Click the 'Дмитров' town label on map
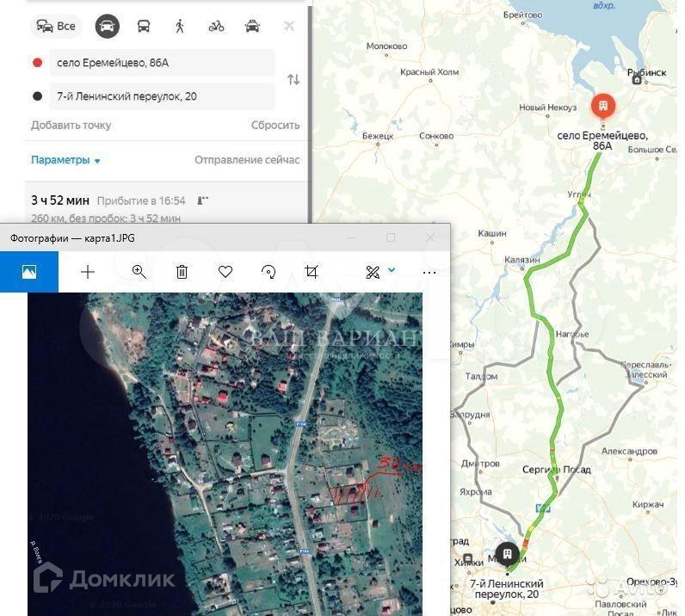685x616 pixels. 480,463
